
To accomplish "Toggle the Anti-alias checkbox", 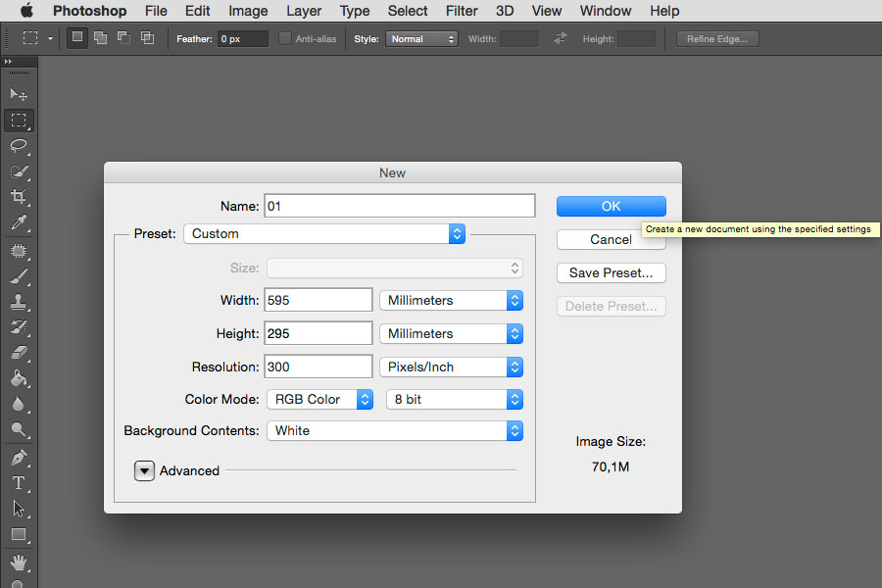I will click(285, 38).
